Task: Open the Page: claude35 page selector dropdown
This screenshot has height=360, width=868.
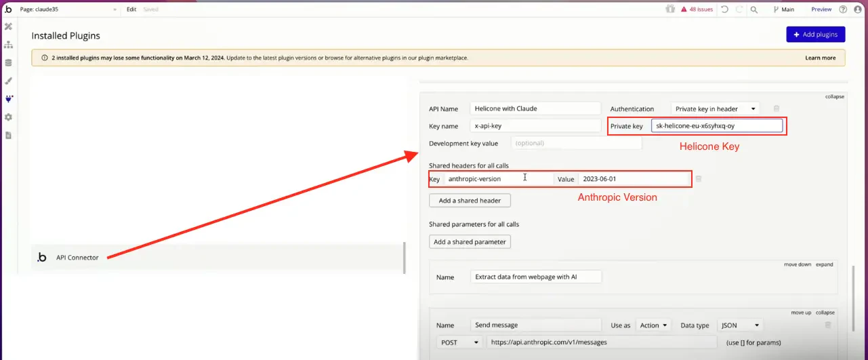Action: [x=68, y=9]
